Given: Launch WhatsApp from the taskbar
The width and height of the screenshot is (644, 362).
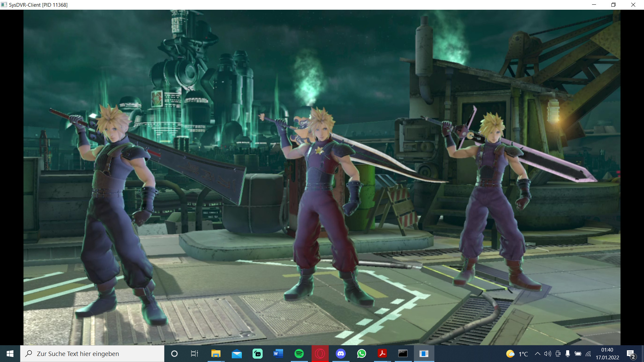Looking at the screenshot, I should click(362, 354).
